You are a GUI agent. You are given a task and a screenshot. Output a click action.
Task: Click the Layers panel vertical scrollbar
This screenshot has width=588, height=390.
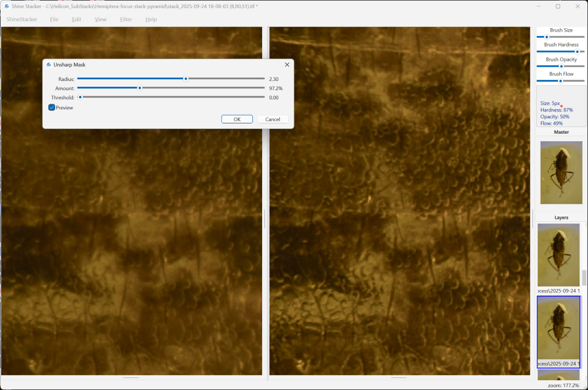click(x=584, y=279)
